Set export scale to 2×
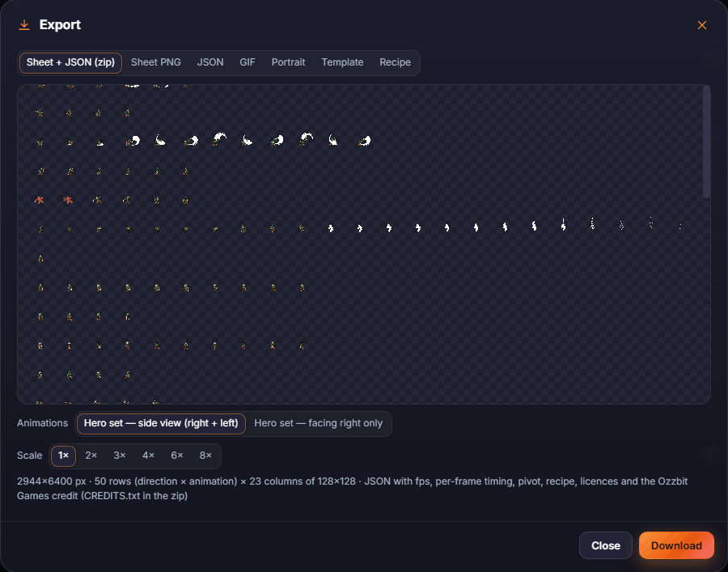Screen dimensions: 728x572 tap(91, 456)
